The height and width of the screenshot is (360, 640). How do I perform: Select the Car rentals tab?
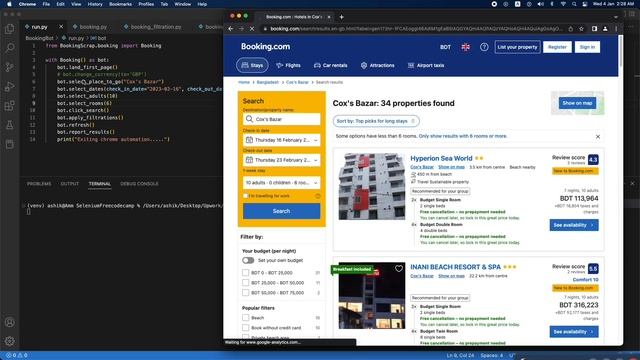(x=331, y=65)
